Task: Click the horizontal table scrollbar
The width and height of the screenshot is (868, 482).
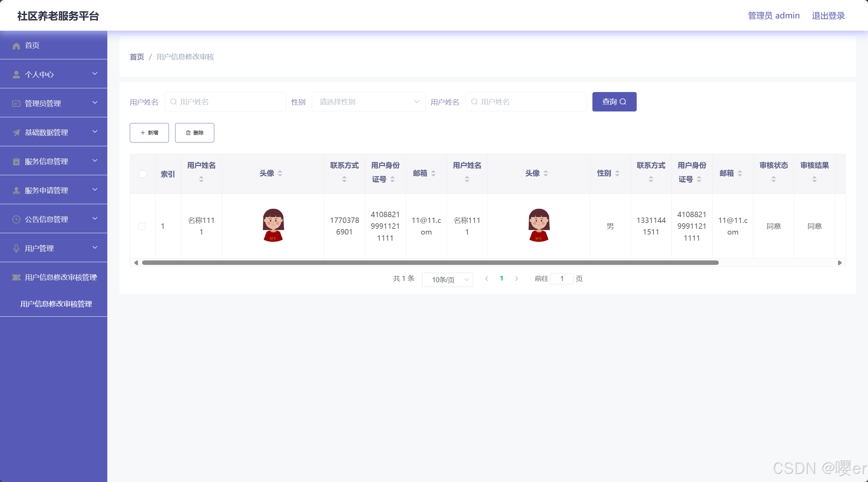Action: pos(430,262)
